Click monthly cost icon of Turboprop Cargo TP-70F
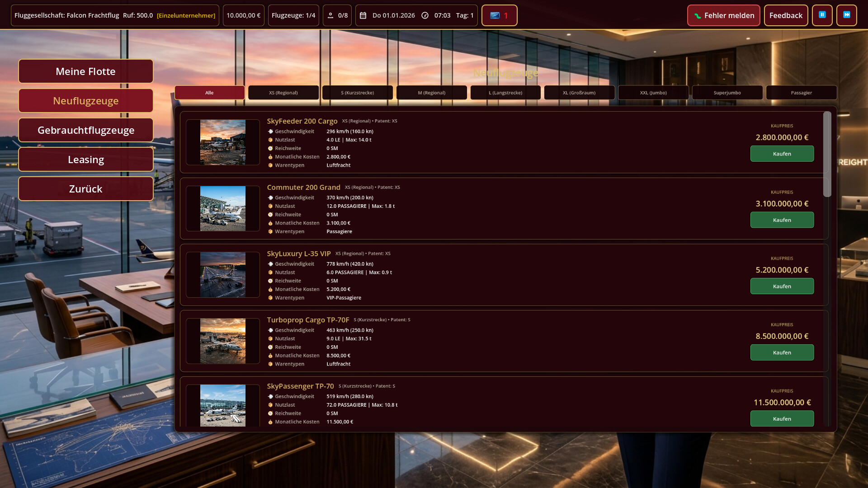The image size is (868, 488). point(270,356)
